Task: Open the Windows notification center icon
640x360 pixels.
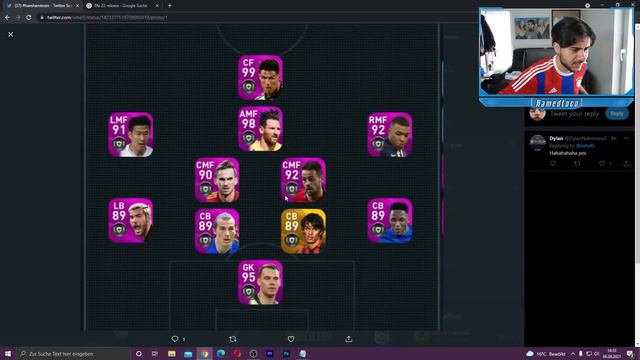Action: click(631, 353)
